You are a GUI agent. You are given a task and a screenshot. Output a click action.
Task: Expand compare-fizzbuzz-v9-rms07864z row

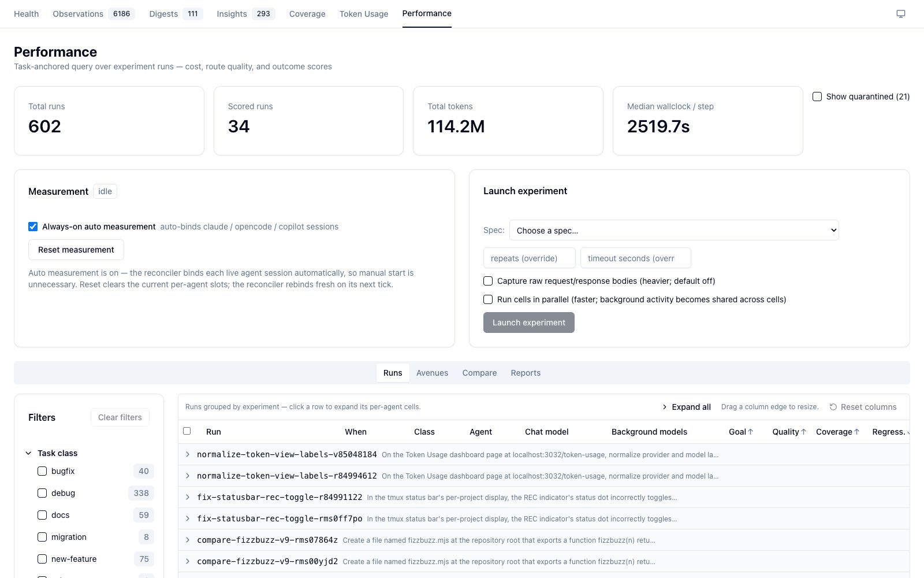(x=188, y=540)
